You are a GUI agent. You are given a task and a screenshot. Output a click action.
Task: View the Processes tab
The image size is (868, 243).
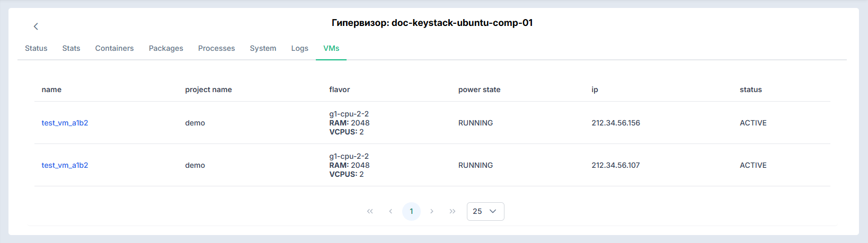(216, 48)
